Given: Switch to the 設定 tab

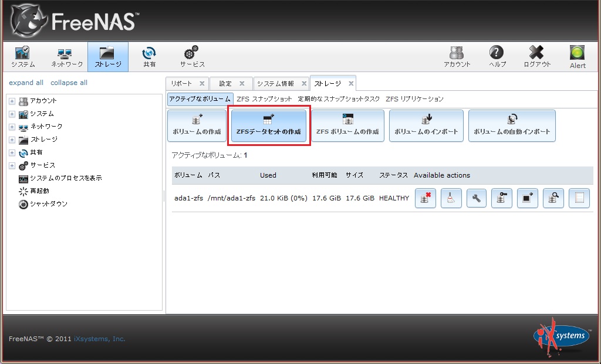Looking at the screenshot, I should (225, 83).
